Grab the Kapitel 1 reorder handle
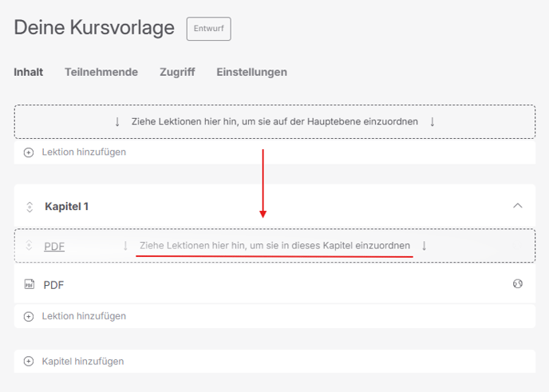Viewport: 549px width, 392px height. click(x=30, y=207)
